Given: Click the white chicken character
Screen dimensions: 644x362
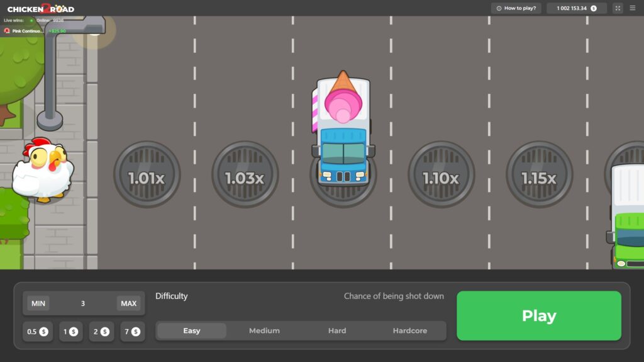Looking at the screenshot, I should 43,170.
